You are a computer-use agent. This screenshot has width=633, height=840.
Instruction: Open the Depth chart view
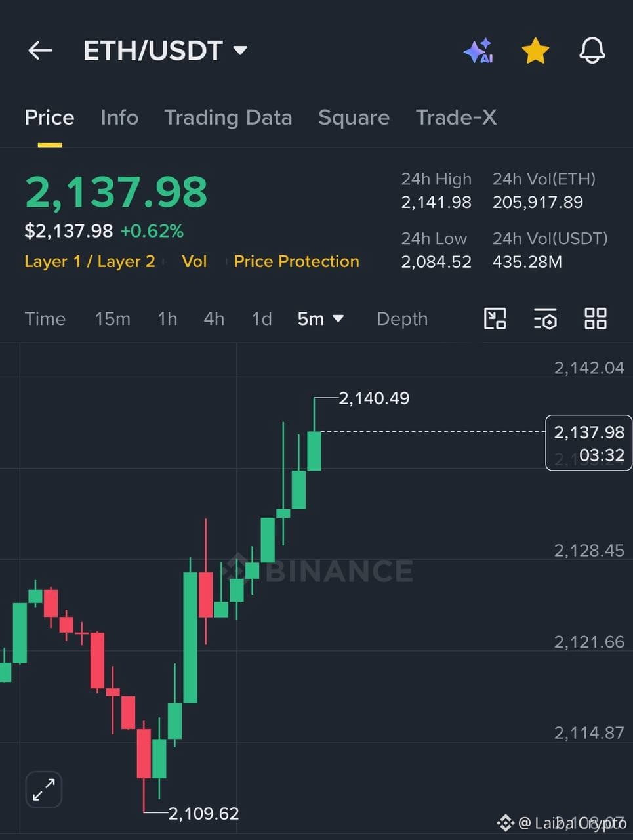click(402, 319)
